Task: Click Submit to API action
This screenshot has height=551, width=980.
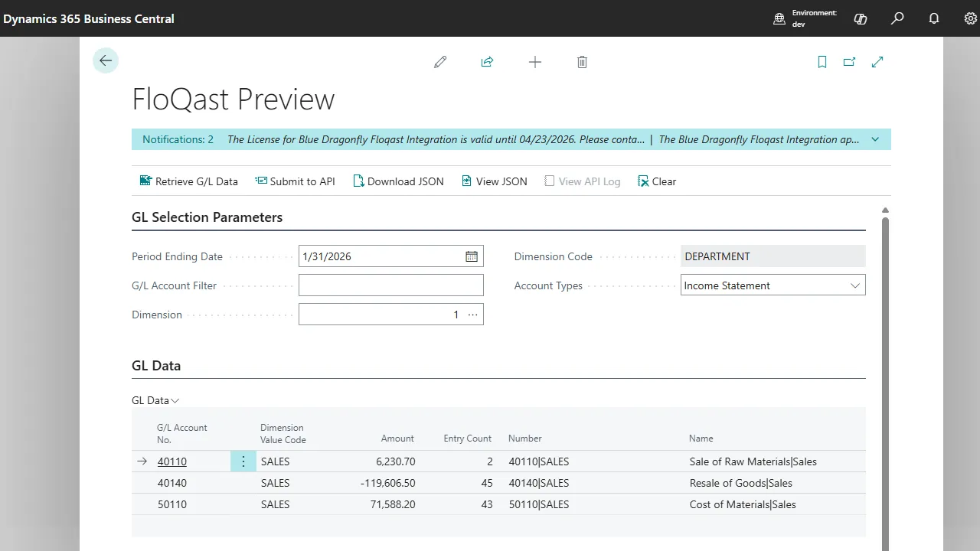Action: point(295,181)
